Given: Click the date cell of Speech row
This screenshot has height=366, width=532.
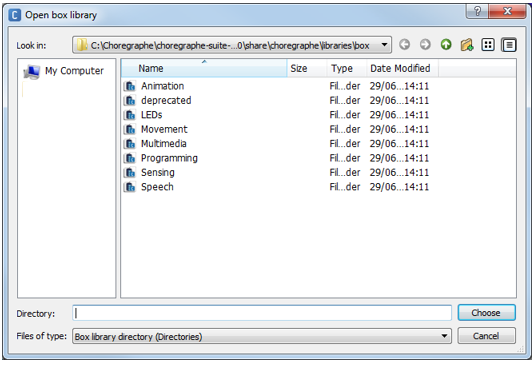Looking at the screenshot, I should [x=399, y=187].
